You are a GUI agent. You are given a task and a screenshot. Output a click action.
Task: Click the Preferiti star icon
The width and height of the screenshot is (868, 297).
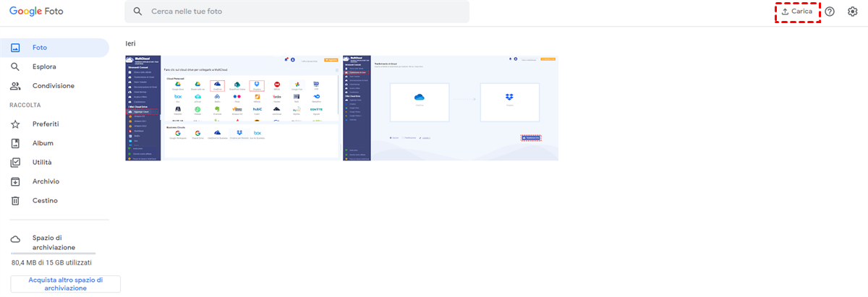tap(15, 124)
